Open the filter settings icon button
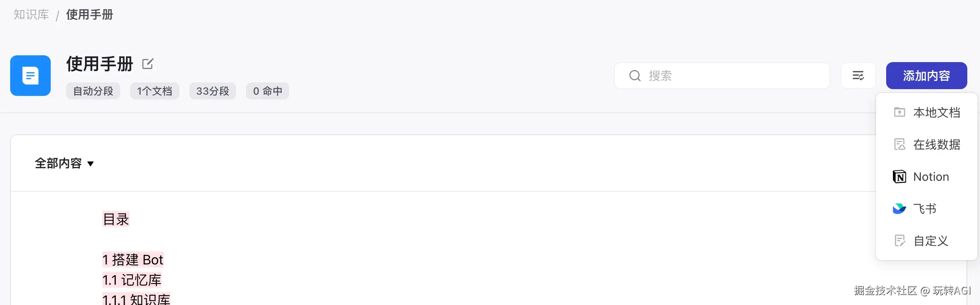 pos(858,76)
